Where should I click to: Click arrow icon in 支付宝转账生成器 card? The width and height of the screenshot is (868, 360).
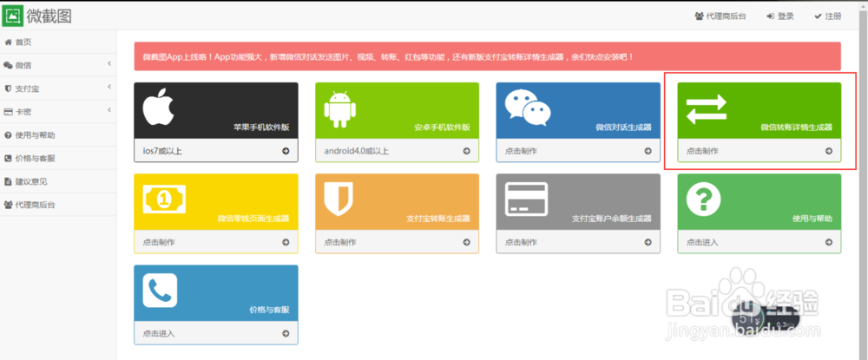[467, 242]
